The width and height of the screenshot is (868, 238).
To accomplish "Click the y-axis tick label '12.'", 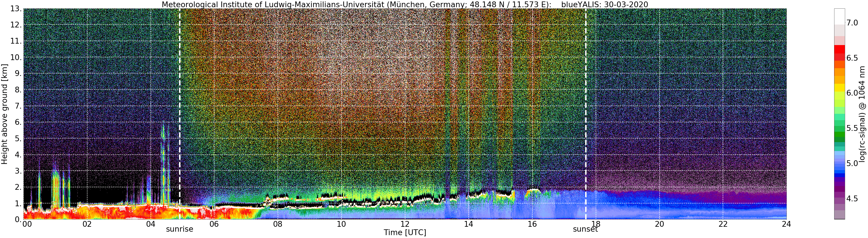I will [x=16, y=25].
